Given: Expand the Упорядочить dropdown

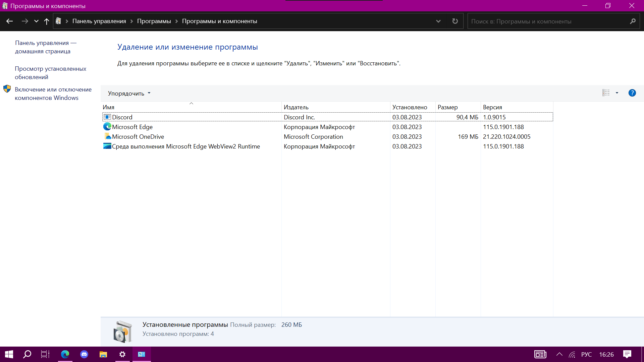Looking at the screenshot, I should tap(129, 94).
